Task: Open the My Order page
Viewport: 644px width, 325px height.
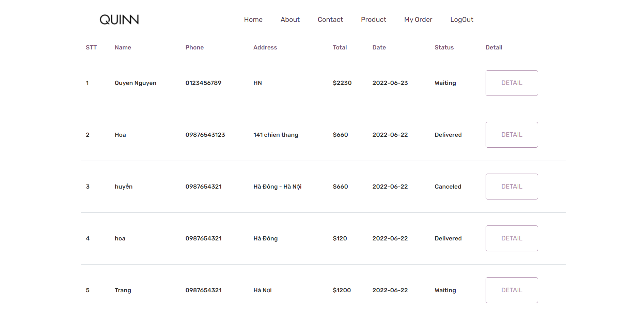Action: point(418,19)
